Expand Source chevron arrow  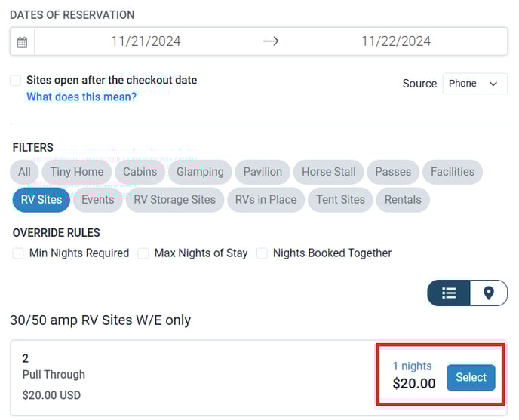tap(493, 84)
